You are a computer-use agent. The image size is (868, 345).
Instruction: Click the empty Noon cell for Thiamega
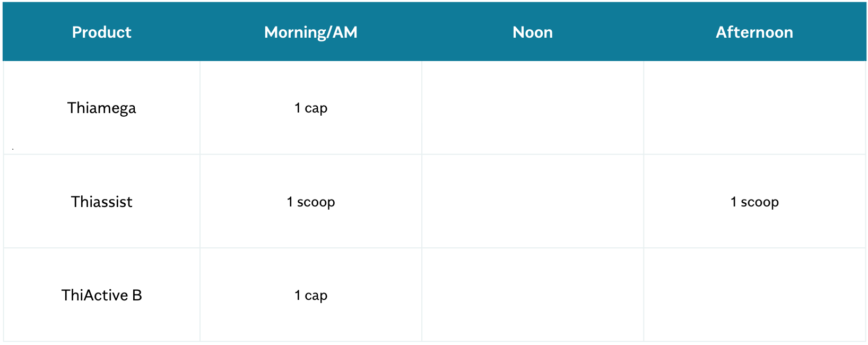(532, 108)
